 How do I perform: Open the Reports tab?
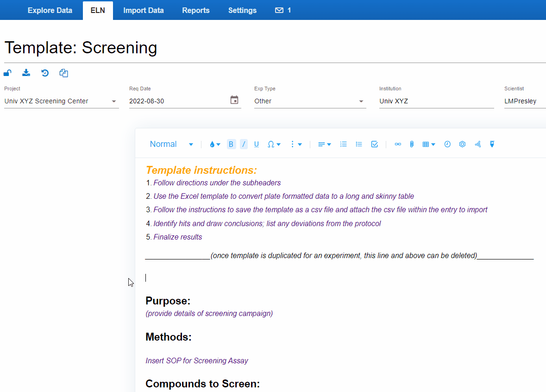point(196,11)
